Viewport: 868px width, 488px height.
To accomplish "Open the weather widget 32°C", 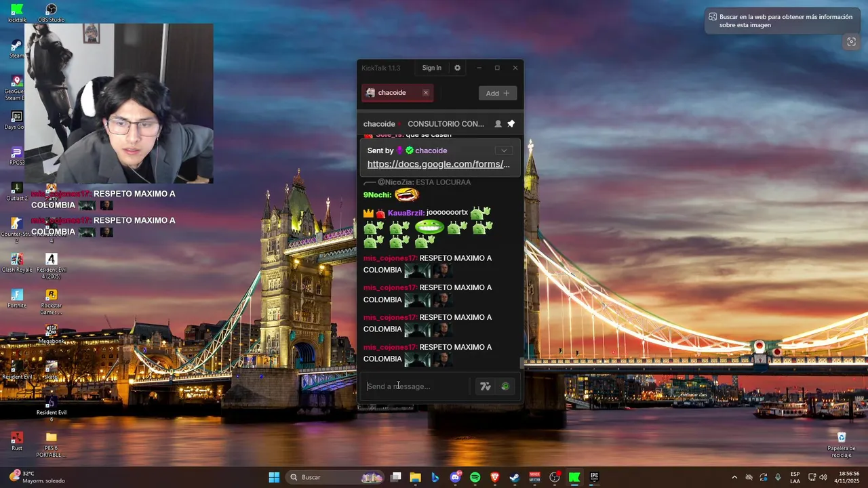I will 37,477.
